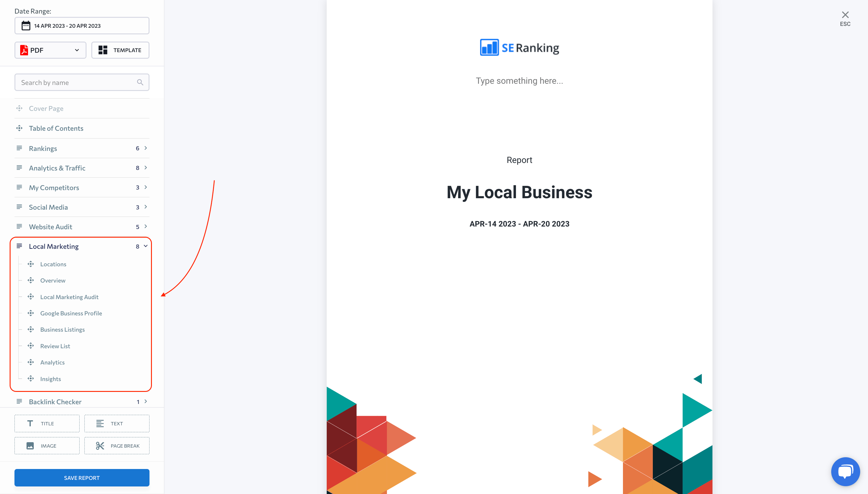Select the Review List tree item
Image resolution: width=868 pixels, height=494 pixels.
[55, 345]
